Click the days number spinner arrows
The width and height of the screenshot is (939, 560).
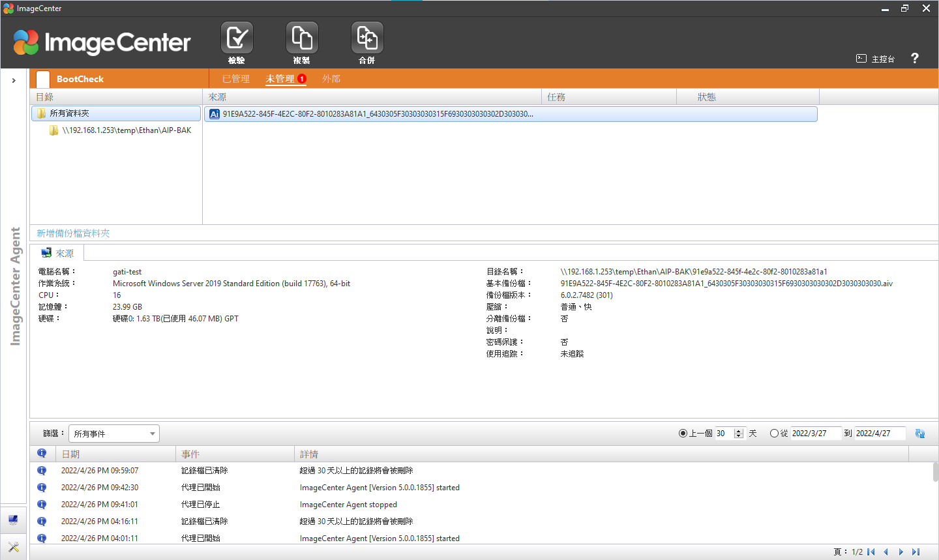point(739,434)
